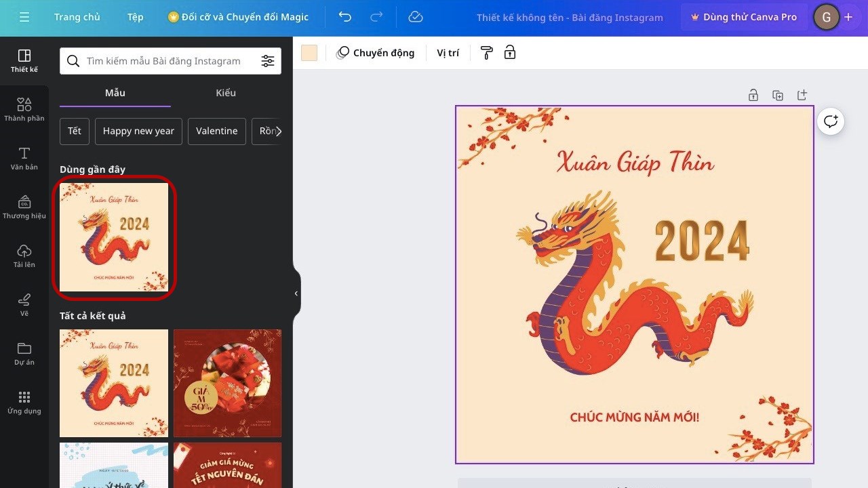Open the Tải lên uploads panel
The height and width of the screenshot is (488, 868).
[x=24, y=256]
